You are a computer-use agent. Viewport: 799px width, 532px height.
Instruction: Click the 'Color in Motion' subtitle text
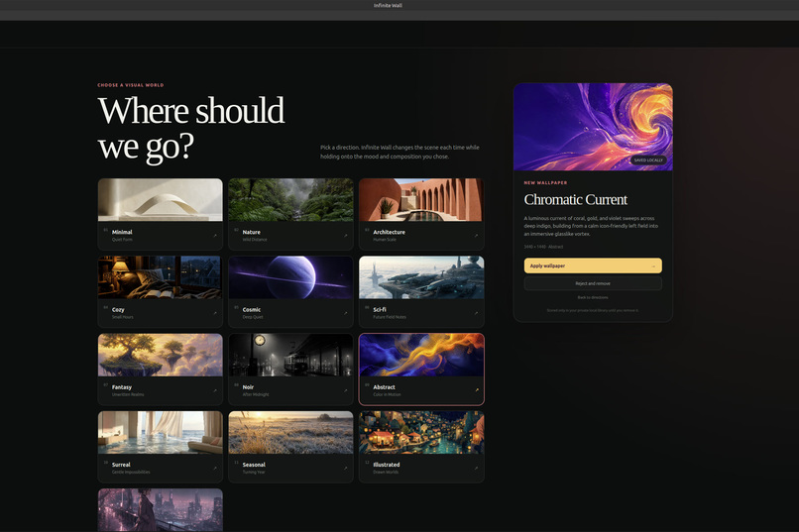tap(388, 394)
